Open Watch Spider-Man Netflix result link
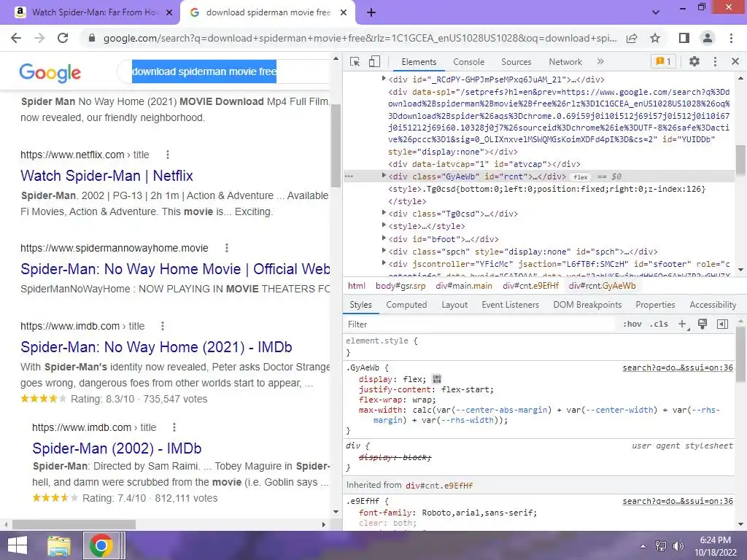747x560 pixels. (x=107, y=176)
